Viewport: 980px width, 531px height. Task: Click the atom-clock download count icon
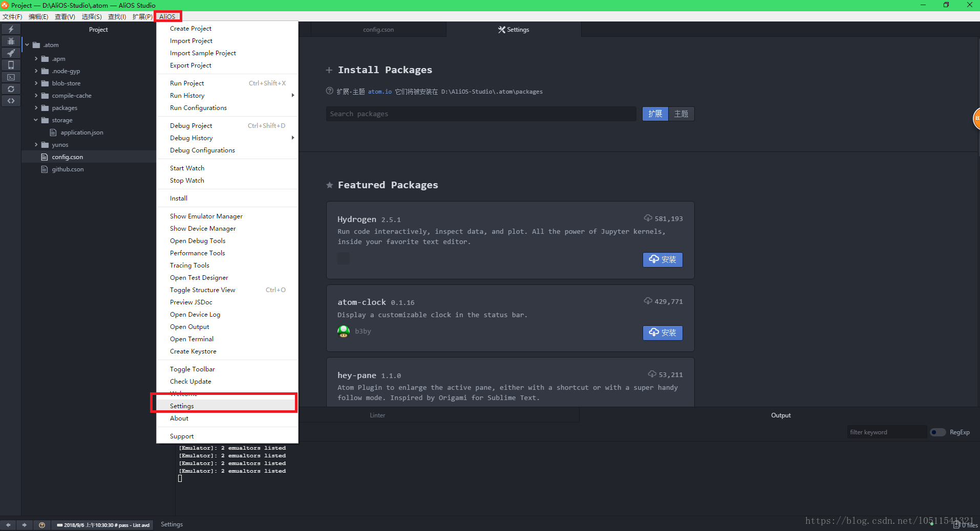[648, 301]
